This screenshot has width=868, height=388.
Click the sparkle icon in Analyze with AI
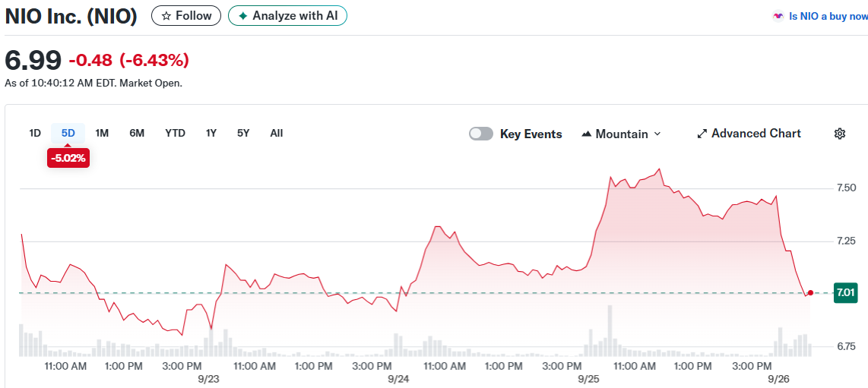point(242,16)
